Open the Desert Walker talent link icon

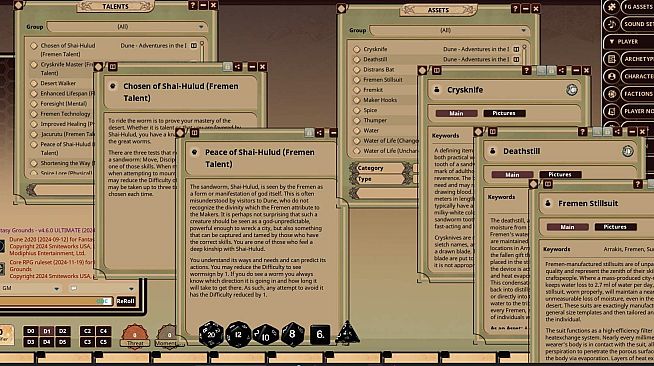[x=34, y=83]
